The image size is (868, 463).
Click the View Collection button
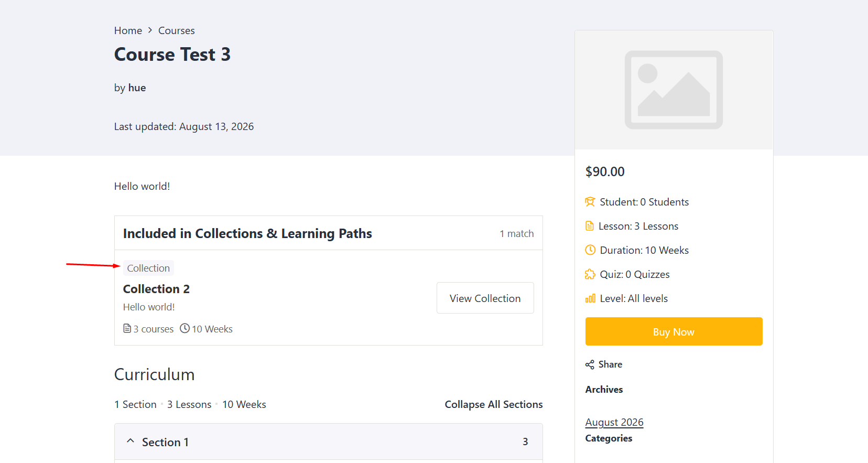485,298
